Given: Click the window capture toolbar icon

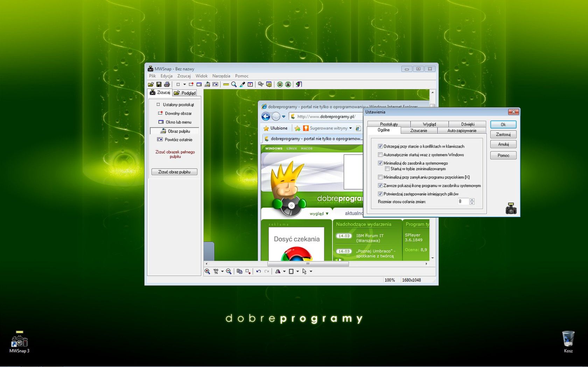Looking at the screenshot, I should tap(199, 84).
